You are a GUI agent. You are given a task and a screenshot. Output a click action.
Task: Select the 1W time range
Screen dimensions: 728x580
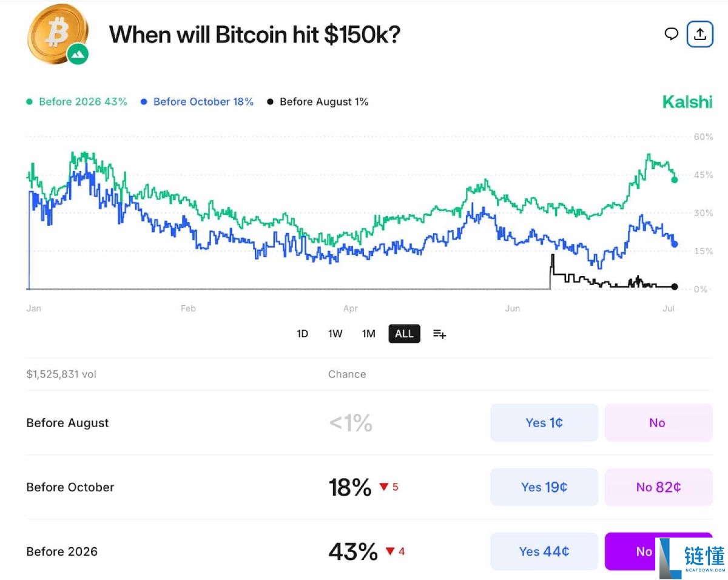coord(335,334)
